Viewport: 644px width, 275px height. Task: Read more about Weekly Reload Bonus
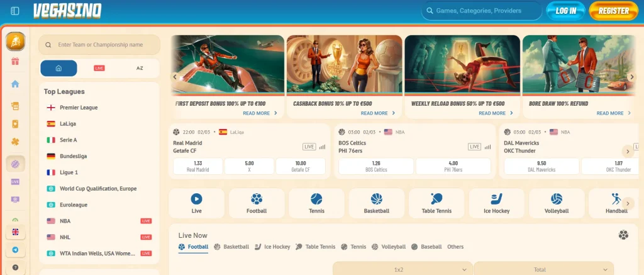coord(496,113)
